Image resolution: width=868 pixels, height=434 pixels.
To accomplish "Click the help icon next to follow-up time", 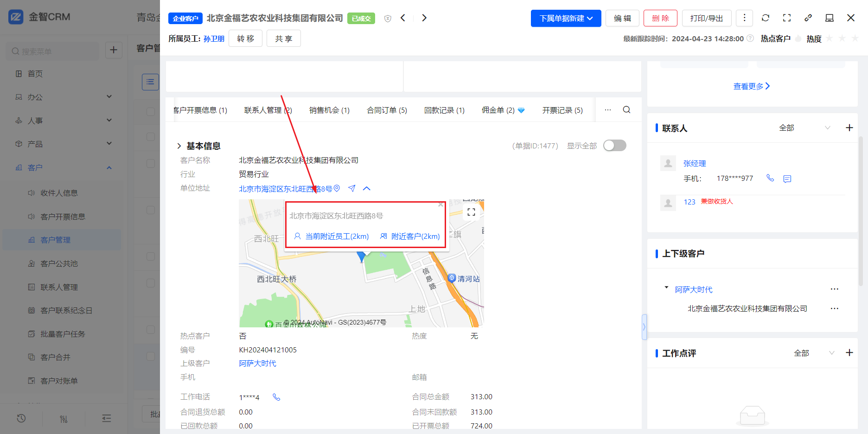I will (750, 38).
